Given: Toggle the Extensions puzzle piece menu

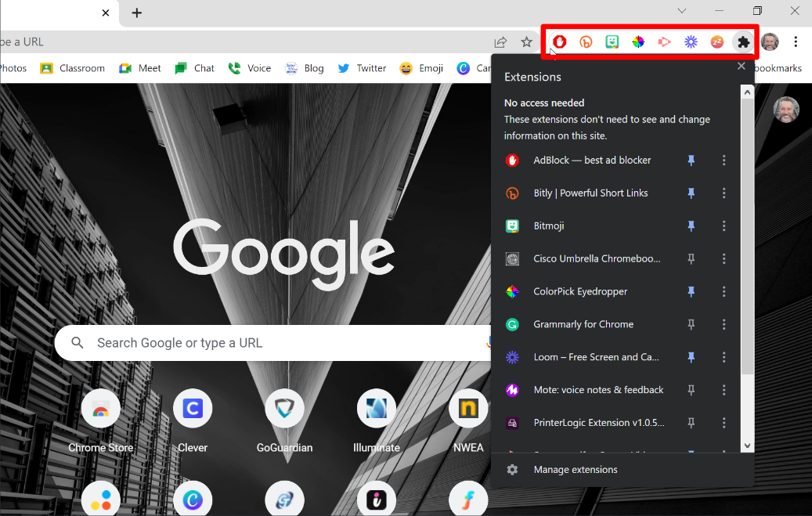Looking at the screenshot, I should pos(743,42).
